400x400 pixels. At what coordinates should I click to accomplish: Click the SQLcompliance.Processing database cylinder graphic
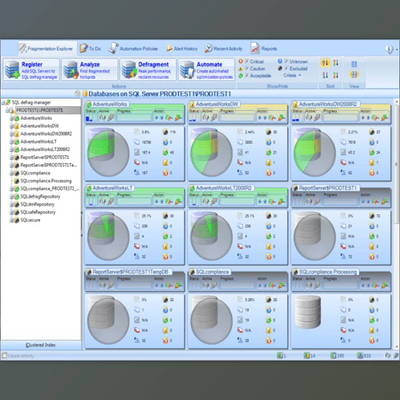308,312
